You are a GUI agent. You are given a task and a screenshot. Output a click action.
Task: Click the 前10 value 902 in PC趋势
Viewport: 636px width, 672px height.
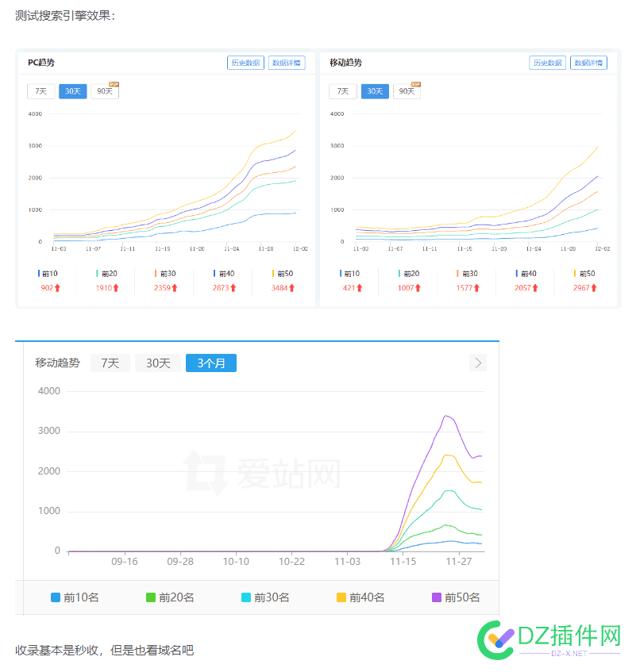click(x=47, y=288)
